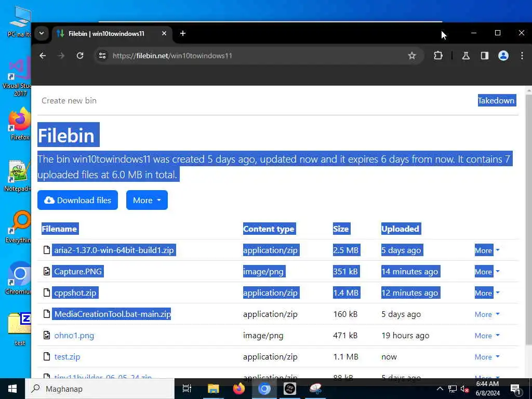Click the Uploaded column header

point(401,229)
